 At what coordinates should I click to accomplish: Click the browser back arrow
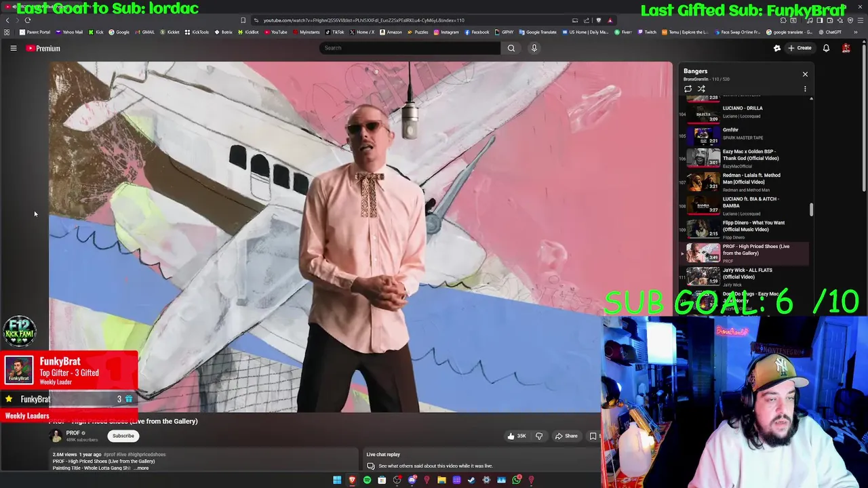click(x=7, y=20)
